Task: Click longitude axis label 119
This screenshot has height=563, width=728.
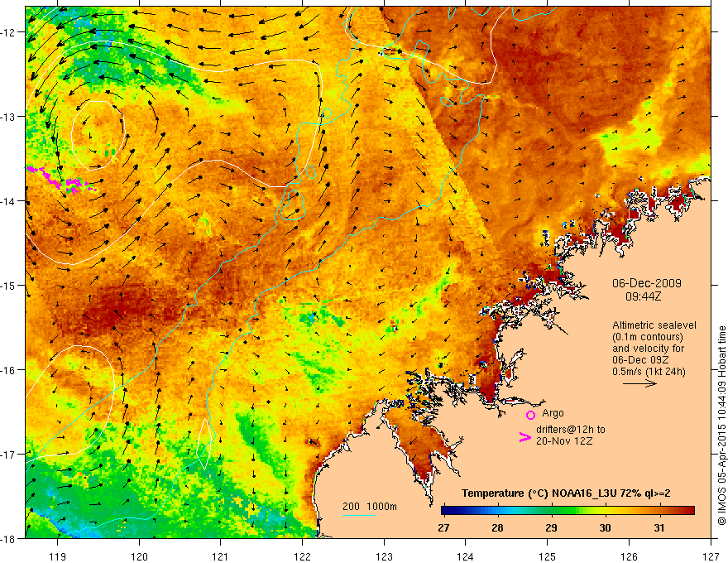Action: pyautogui.click(x=58, y=556)
